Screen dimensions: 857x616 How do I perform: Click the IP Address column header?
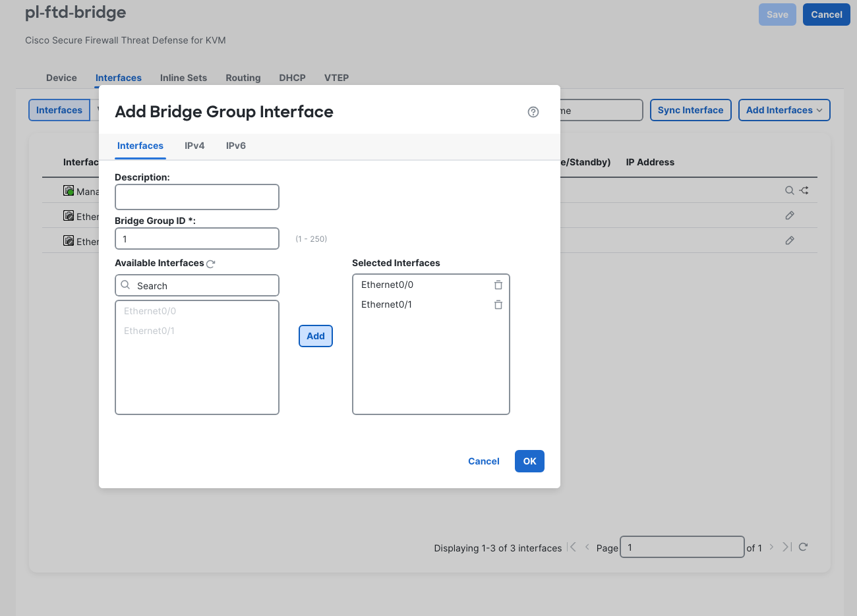pos(650,162)
